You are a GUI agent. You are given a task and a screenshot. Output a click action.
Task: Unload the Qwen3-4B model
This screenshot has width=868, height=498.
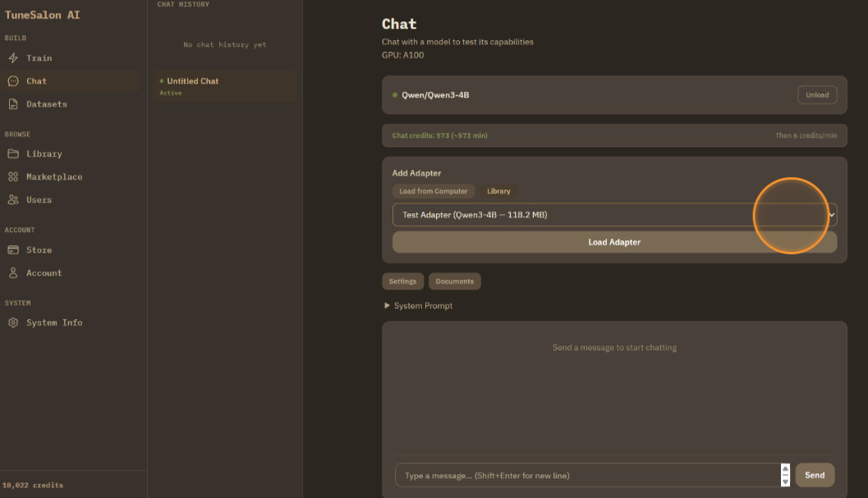816,95
